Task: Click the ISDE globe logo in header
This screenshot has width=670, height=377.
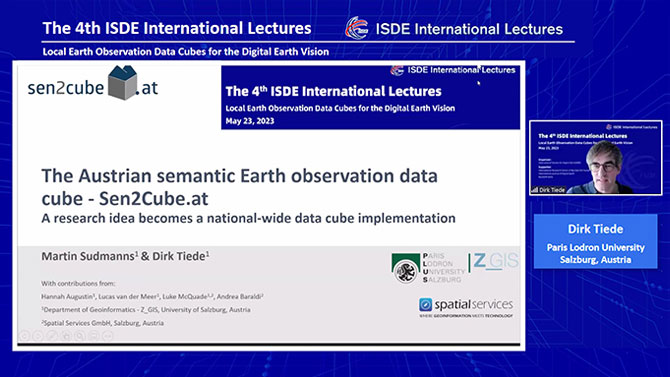Action: [x=357, y=28]
